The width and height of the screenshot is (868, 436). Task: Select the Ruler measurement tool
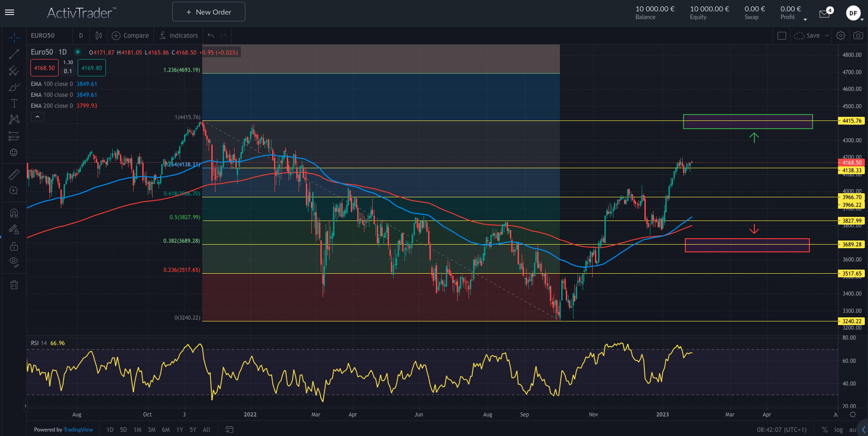(x=14, y=174)
